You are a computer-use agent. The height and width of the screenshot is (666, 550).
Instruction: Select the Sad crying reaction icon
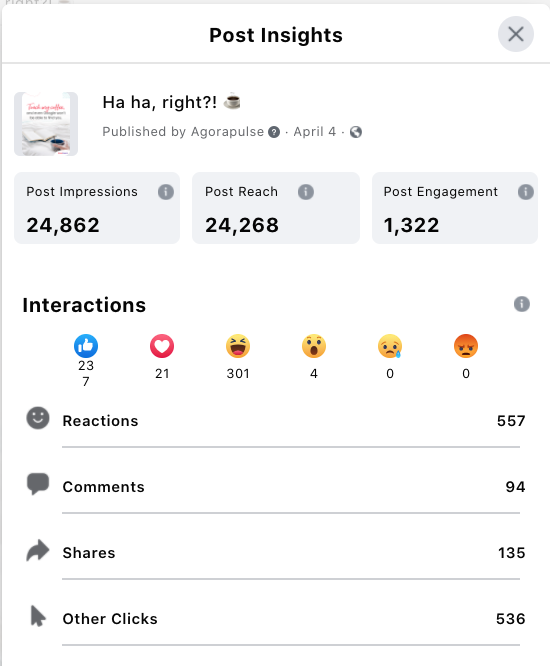[x=390, y=346]
